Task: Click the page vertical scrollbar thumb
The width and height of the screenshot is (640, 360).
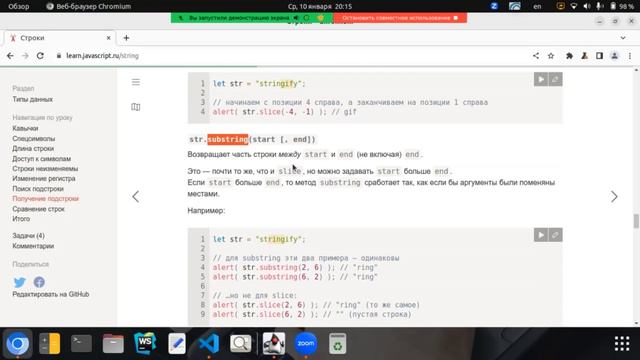Action: coord(636,221)
